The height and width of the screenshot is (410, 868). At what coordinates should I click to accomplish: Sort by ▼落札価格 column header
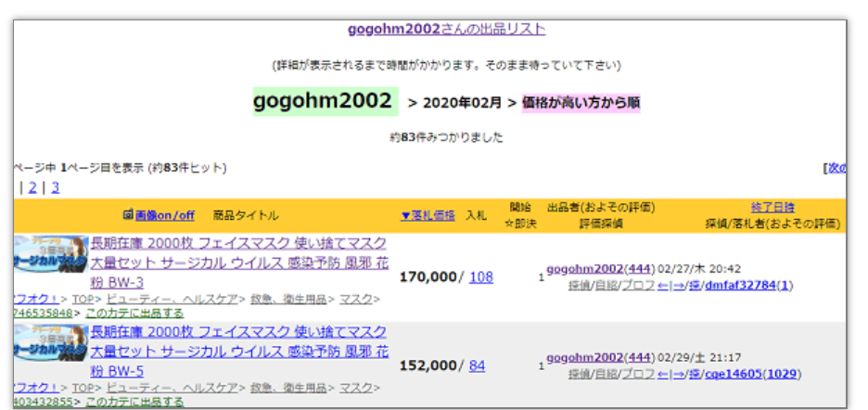tap(428, 215)
